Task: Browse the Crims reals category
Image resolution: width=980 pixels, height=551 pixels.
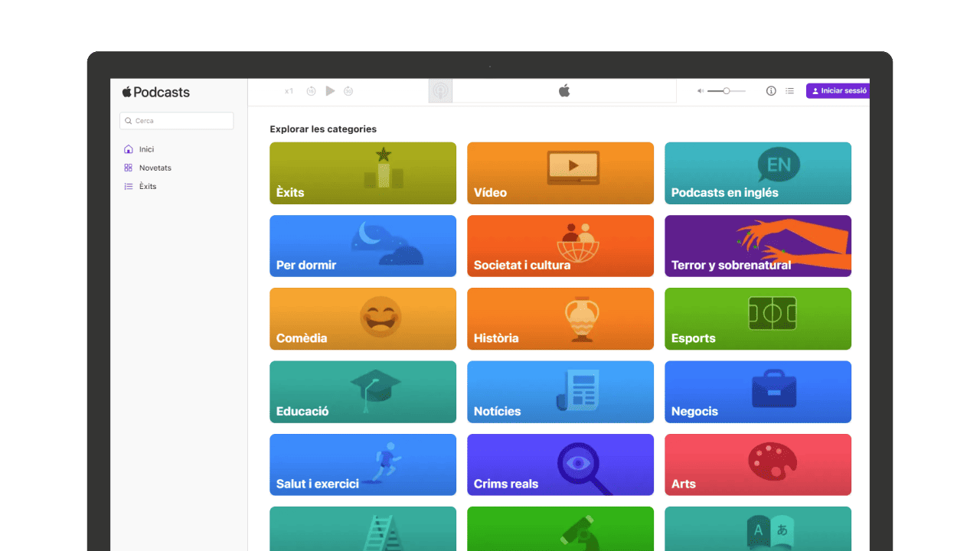Action: [560, 465]
